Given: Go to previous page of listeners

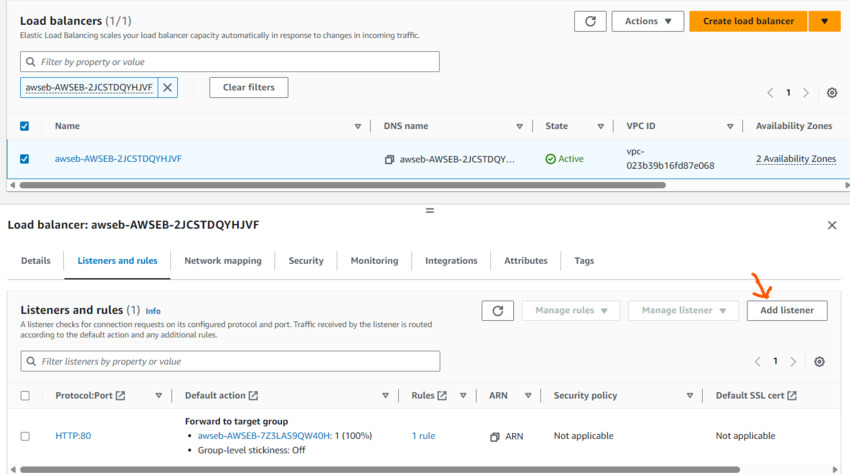Looking at the screenshot, I should click(757, 362).
